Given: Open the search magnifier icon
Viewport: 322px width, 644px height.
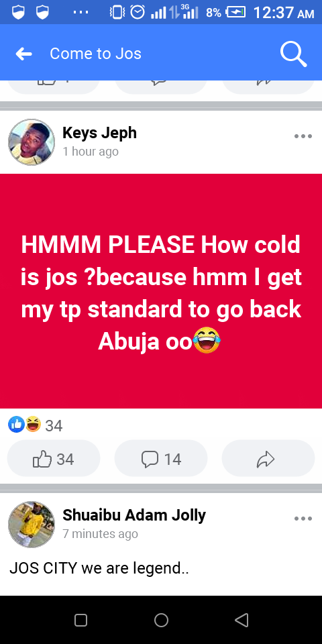Looking at the screenshot, I should tap(293, 54).
